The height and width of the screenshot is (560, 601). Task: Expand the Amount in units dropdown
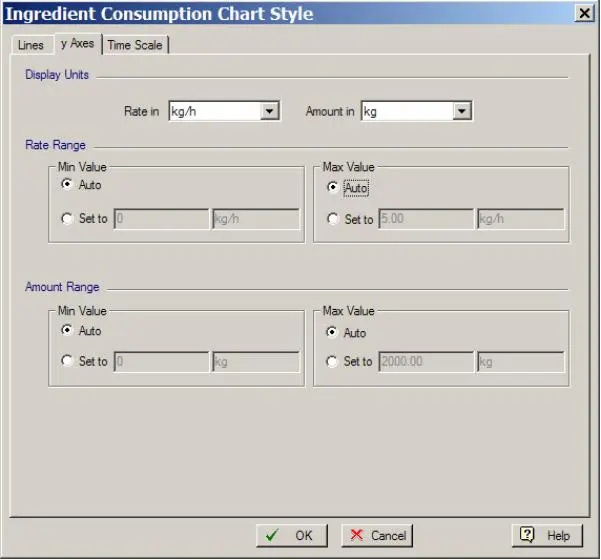pyautogui.click(x=461, y=111)
